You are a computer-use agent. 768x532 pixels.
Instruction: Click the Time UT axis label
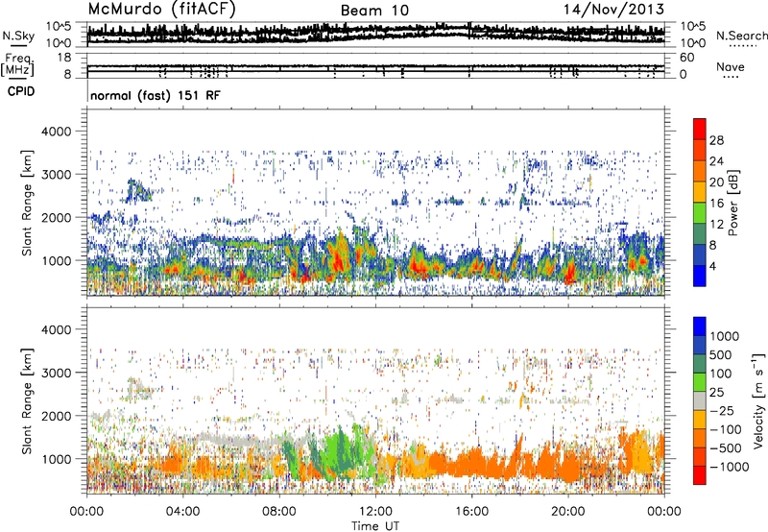point(375,526)
